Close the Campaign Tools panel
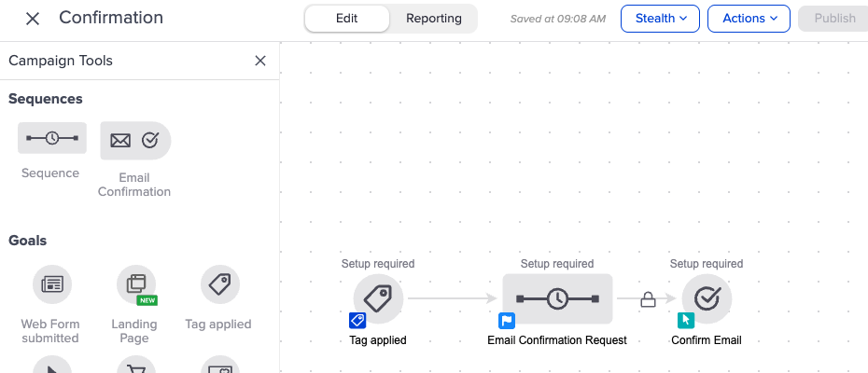The height and width of the screenshot is (373, 868). 260,61
